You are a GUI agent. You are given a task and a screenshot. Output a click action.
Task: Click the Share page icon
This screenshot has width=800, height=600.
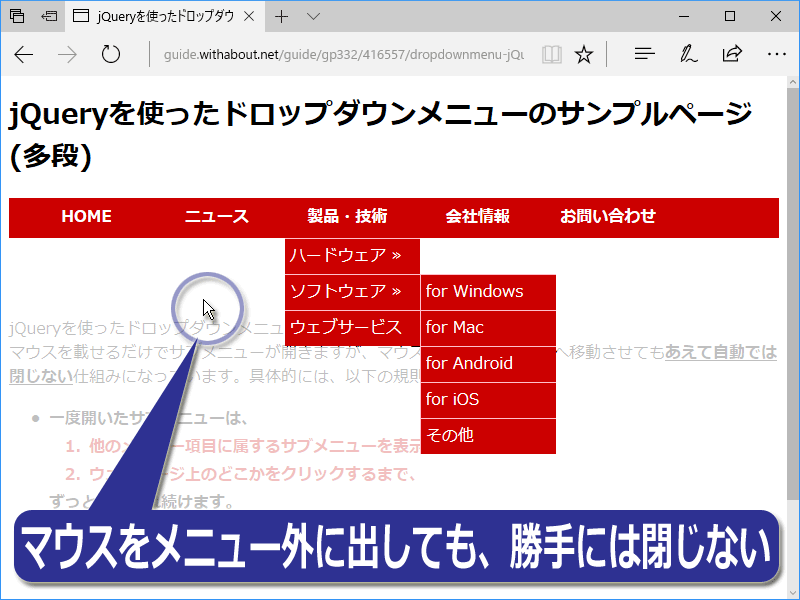pyautogui.click(x=732, y=54)
